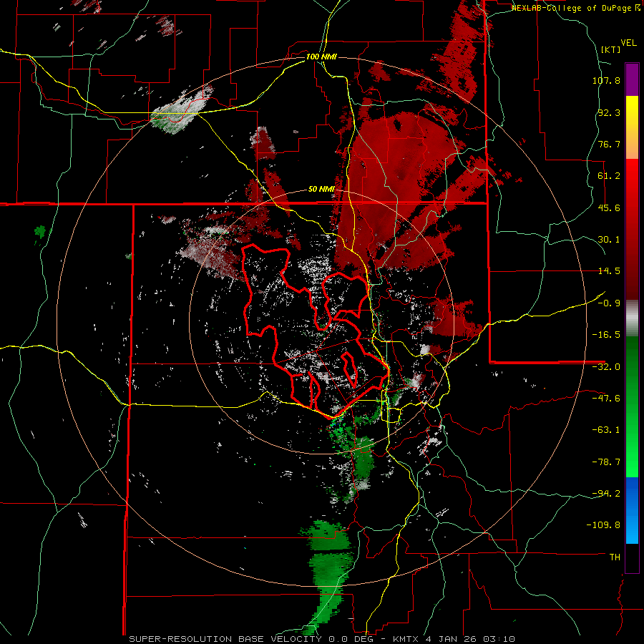Click the VEL legend title
Screen dimensions: 644x644
click(628, 43)
